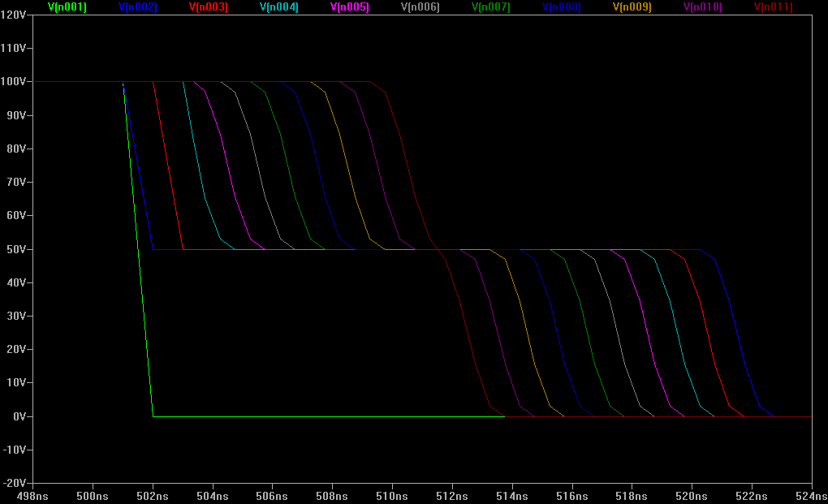
Task: Select the 516ns time axis label
Action: (x=572, y=496)
